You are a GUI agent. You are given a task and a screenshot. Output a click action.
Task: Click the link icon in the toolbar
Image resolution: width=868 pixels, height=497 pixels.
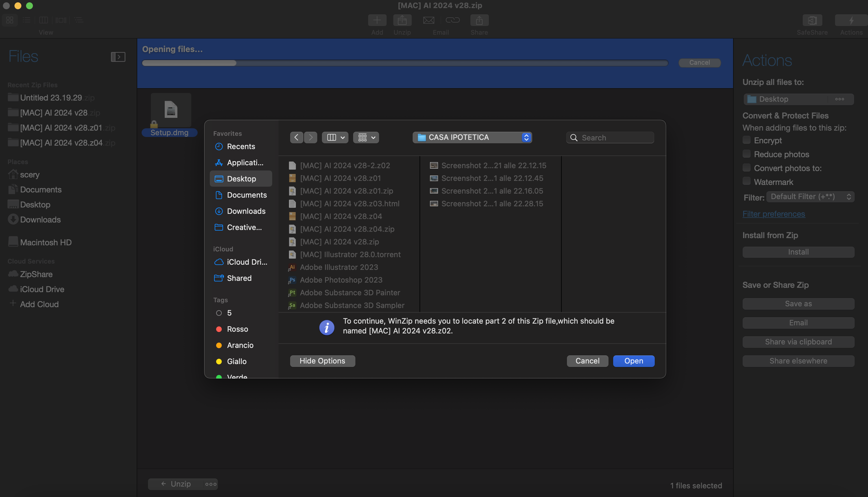coord(452,20)
